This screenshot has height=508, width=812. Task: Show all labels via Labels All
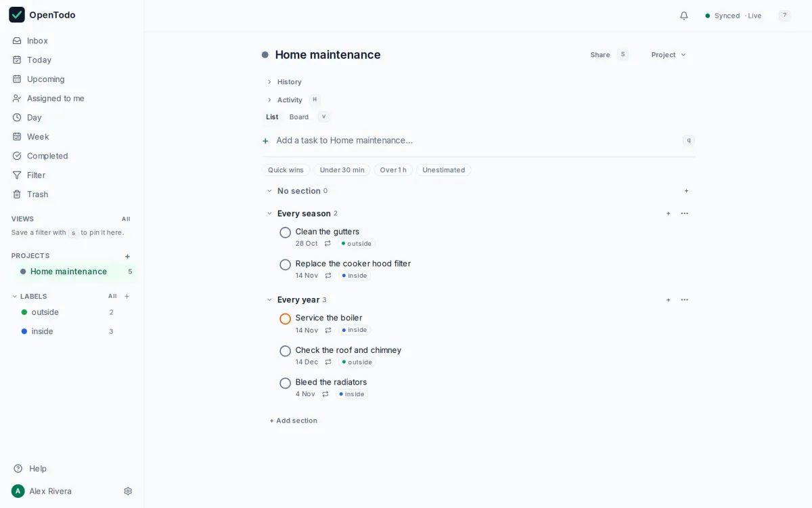coord(112,296)
